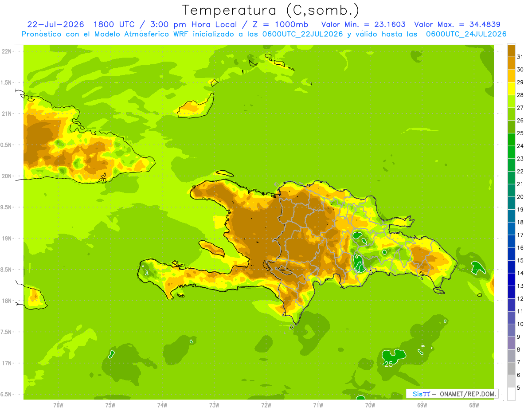The image size is (532, 411).
Task: Click the colorbar label 25
Action: (x=520, y=133)
